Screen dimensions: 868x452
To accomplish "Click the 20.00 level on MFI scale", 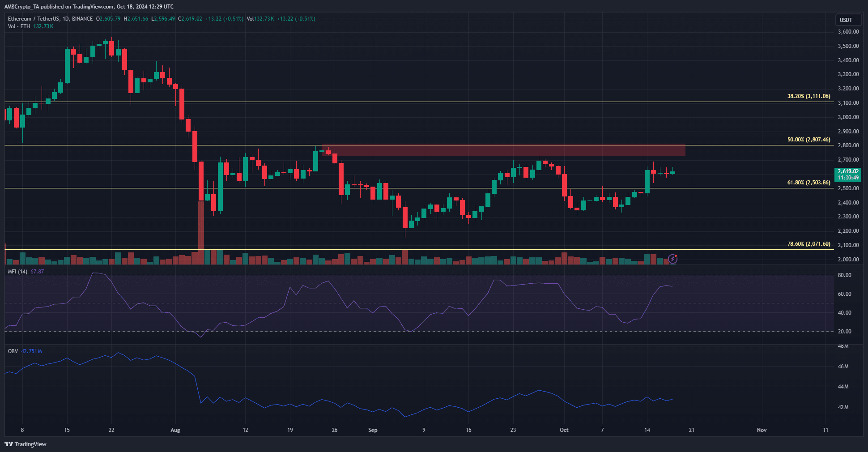I will tap(845, 332).
